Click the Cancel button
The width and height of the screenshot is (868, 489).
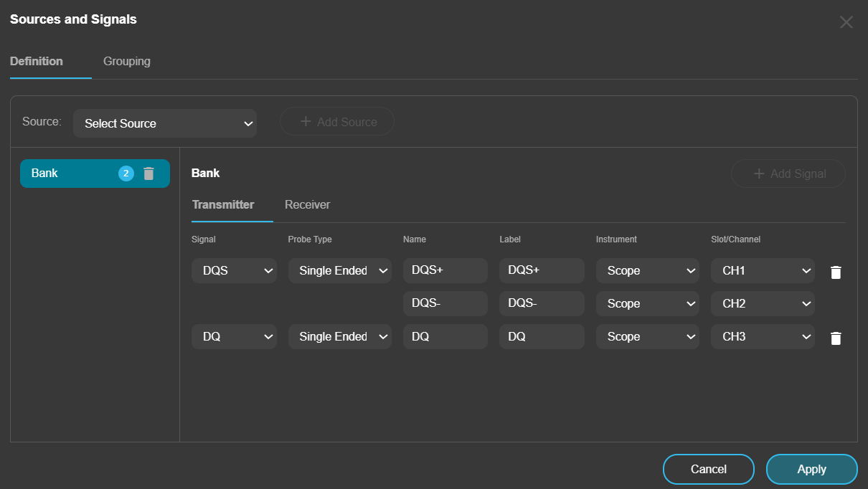pyautogui.click(x=708, y=470)
